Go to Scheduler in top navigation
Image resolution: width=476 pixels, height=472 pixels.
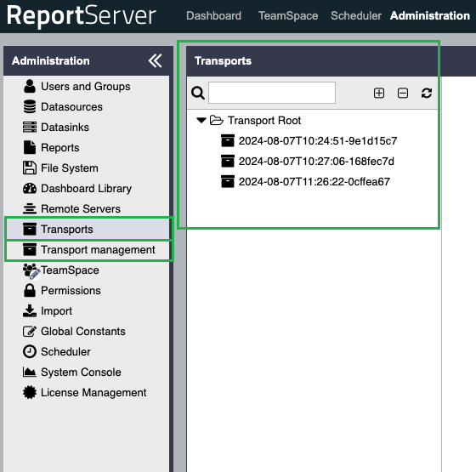click(x=356, y=16)
